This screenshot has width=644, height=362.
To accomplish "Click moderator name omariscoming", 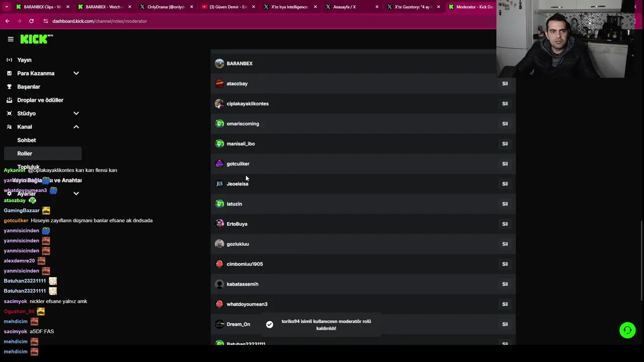I will coord(243,124).
